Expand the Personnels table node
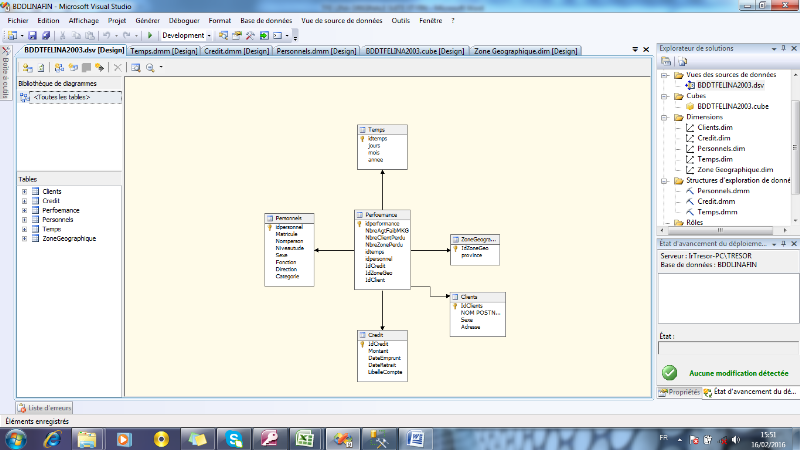800x450 pixels. [24, 220]
